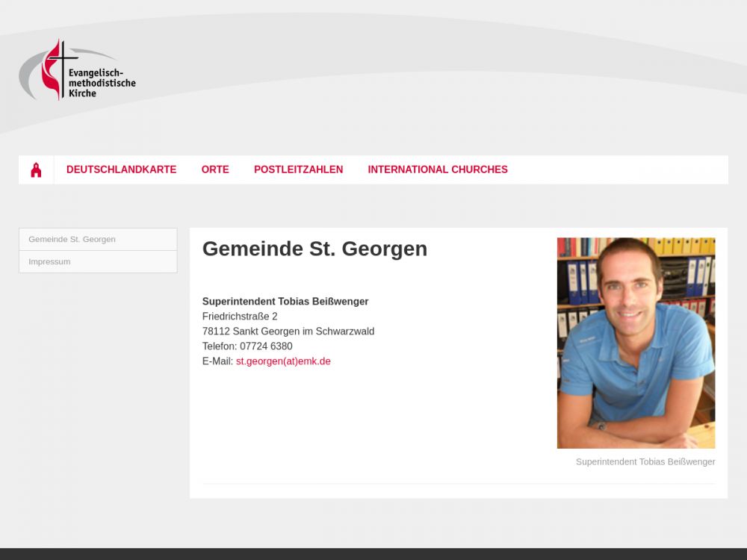Go to International Churches

[438, 169]
